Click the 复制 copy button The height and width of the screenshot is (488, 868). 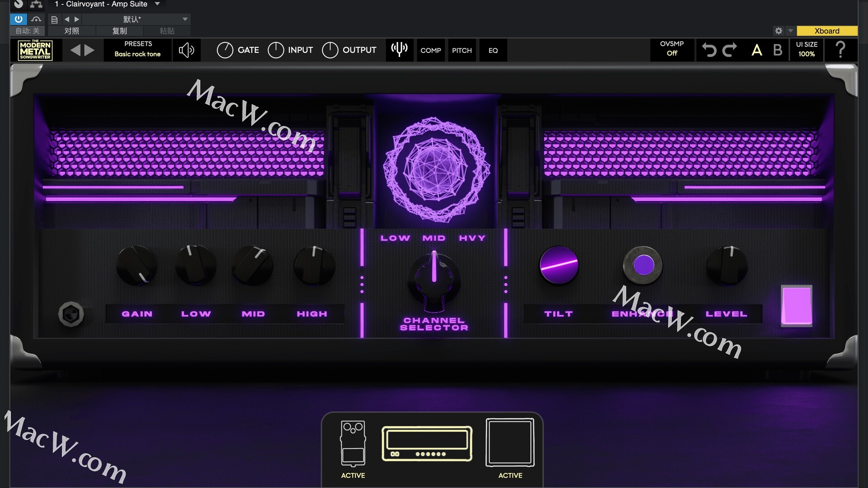point(119,31)
